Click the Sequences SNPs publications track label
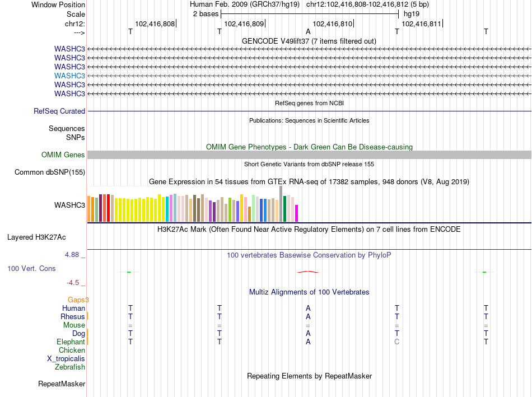This screenshot has height=397, width=532. click(x=67, y=133)
